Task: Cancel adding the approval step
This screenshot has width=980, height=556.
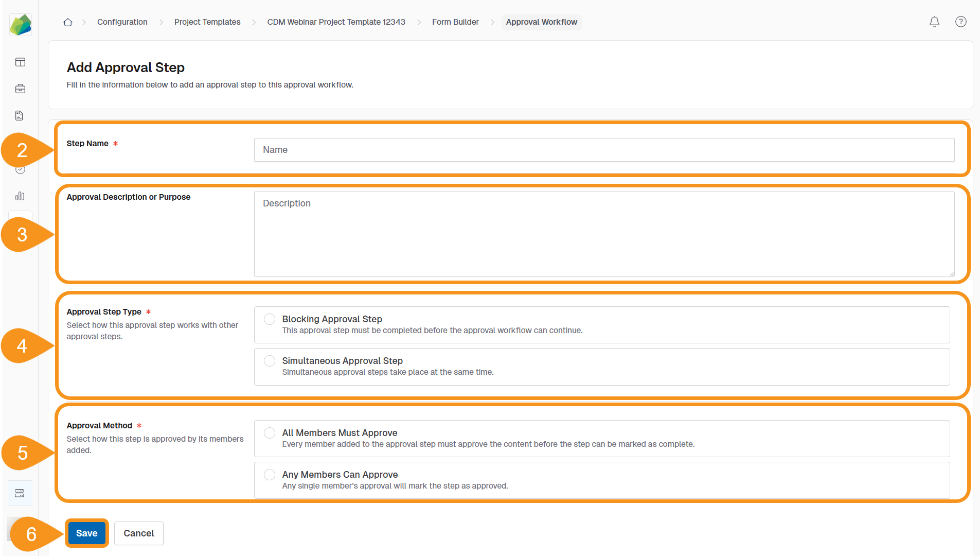Action: coord(138,533)
